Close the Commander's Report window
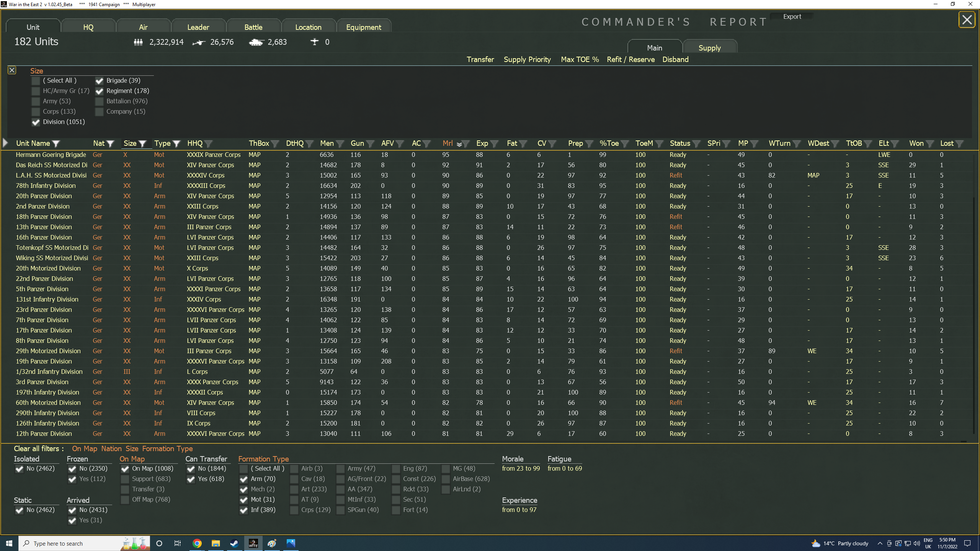980x551 pixels. [967, 20]
